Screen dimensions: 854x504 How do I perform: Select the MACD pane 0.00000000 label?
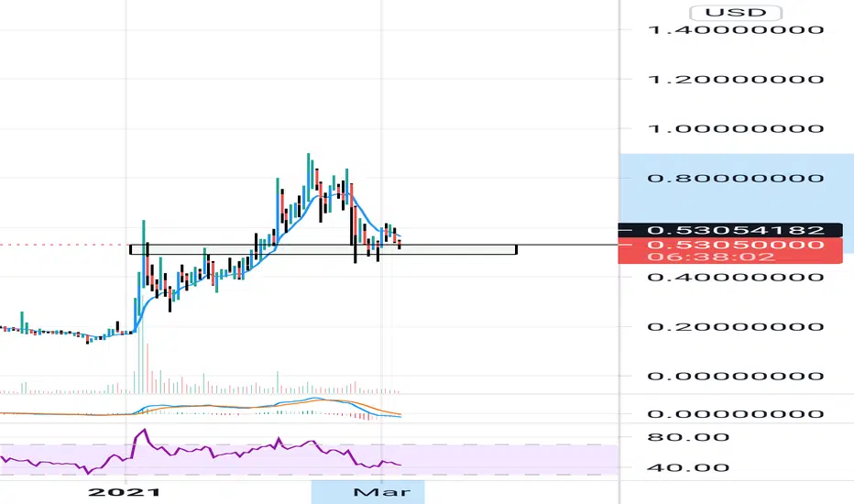coord(736,414)
